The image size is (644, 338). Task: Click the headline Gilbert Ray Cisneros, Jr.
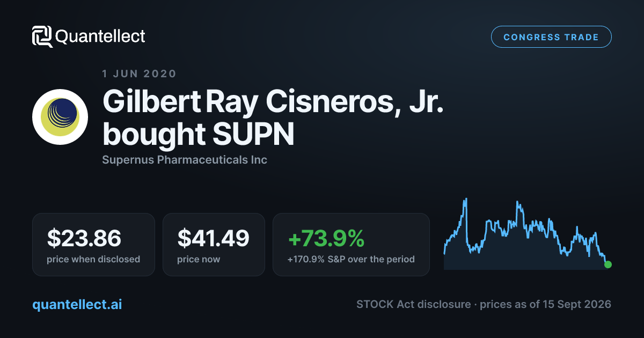pos(274,100)
